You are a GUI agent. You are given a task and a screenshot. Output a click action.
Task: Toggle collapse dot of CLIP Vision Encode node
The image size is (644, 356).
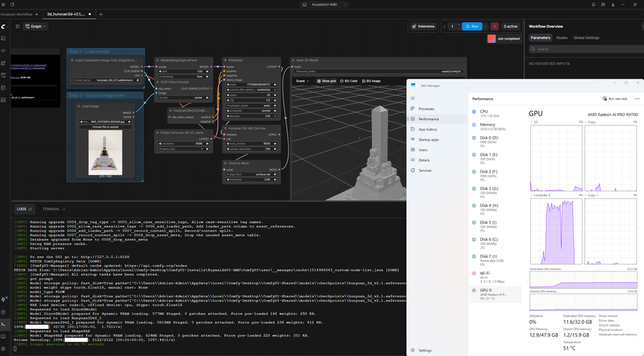pos(157,82)
